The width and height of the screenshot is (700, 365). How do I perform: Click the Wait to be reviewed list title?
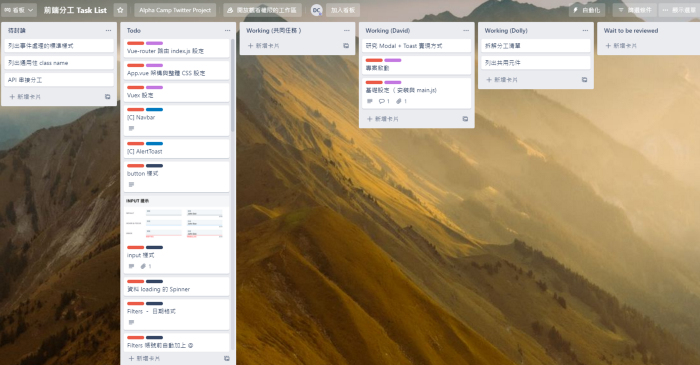tap(631, 30)
